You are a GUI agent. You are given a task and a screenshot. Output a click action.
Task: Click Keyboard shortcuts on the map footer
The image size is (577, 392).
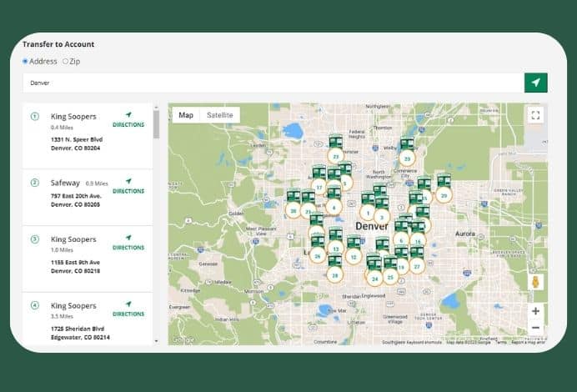pyautogui.click(x=424, y=342)
